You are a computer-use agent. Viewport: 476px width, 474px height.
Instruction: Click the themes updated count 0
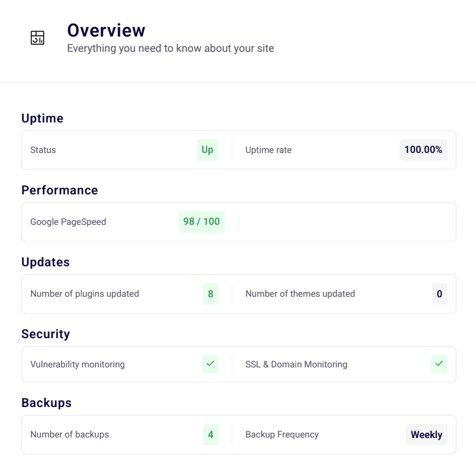click(x=439, y=294)
